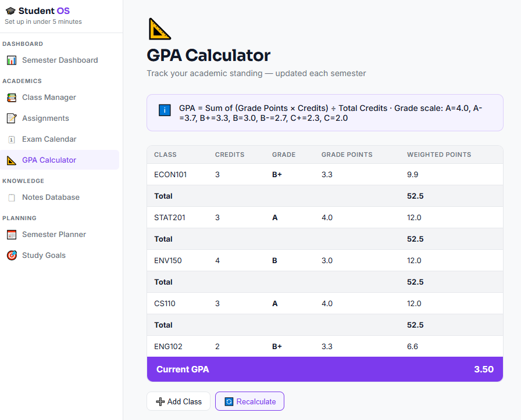Viewport: 521px width, 420px height.
Task: Click the A grade for CS110
Action: [275, 303]
